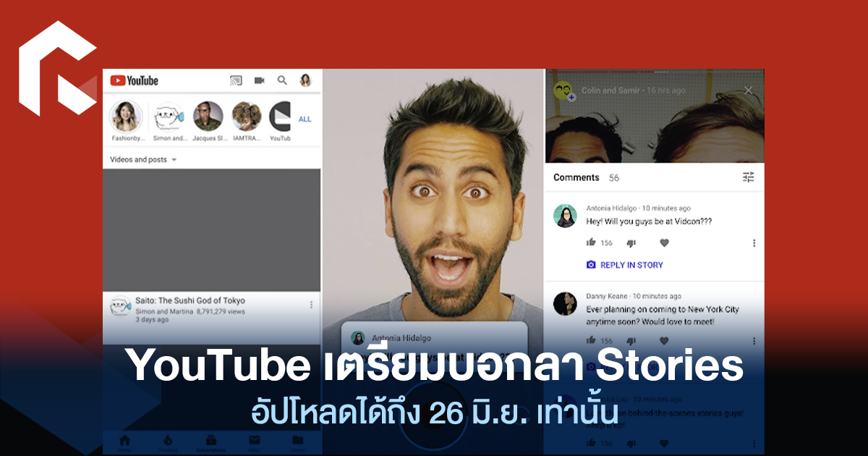868x456 pixels.
Task: Open YouTube search magnifier icon
Action: pos(282,80)
